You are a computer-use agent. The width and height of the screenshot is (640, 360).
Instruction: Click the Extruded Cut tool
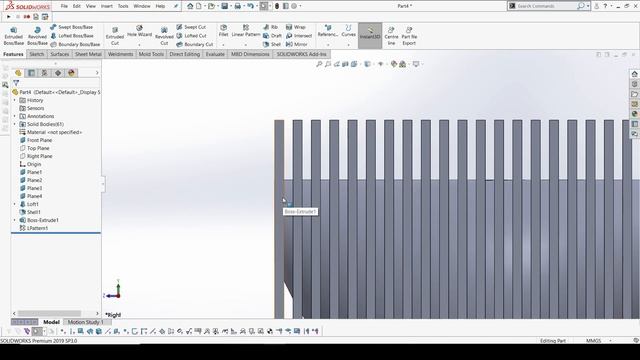pos(115,36)
